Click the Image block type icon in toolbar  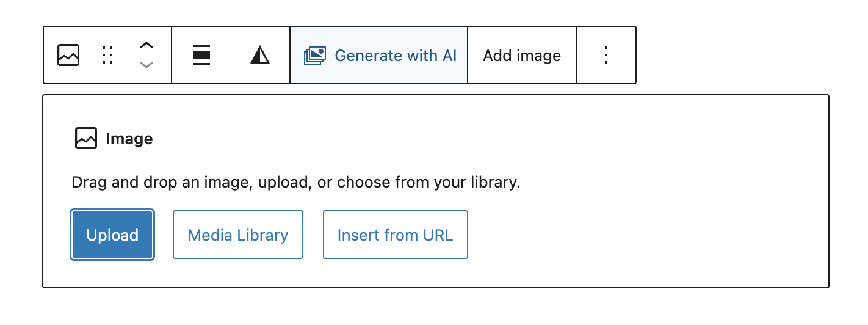click(x=68, y=55)
